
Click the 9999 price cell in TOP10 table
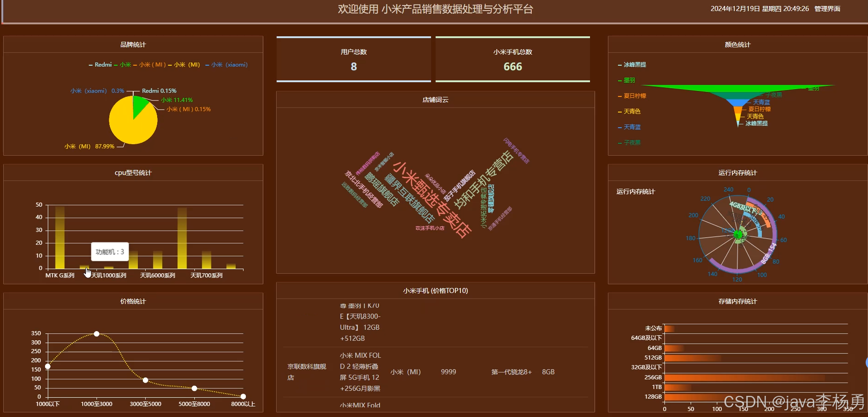click(448, 372)
